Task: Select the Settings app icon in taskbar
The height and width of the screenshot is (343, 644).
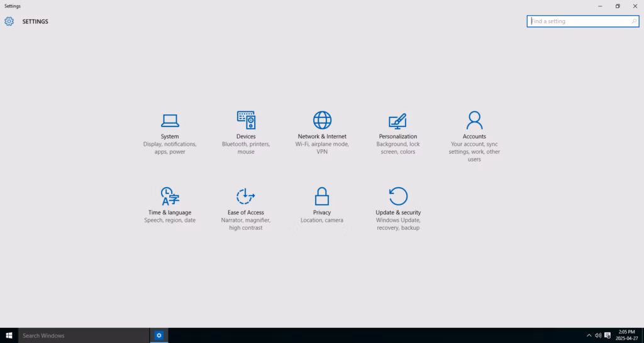Action: pyautogui.click(x=159, y=335)
